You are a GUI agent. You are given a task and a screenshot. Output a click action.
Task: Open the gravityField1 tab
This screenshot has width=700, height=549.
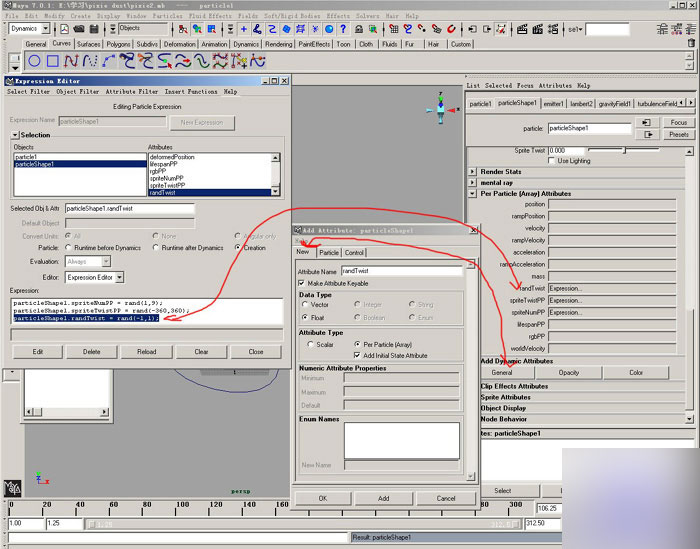(x=615, y=104)
